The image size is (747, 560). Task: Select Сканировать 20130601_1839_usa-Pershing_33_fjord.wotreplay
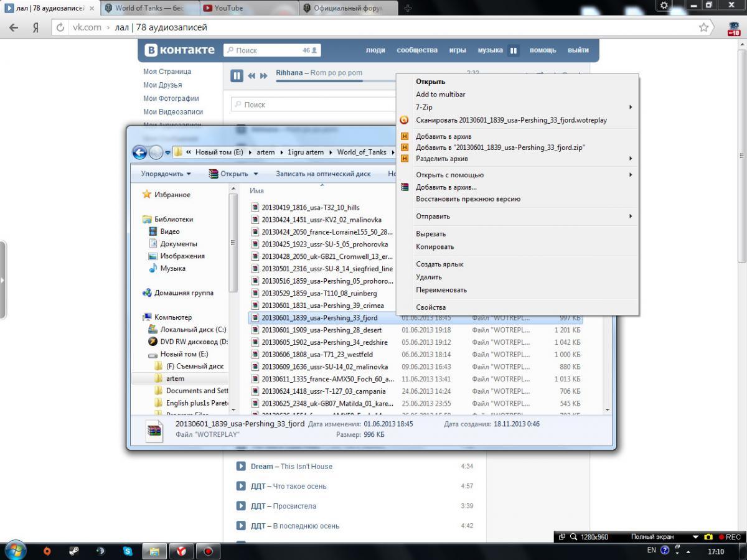[517, 120]
